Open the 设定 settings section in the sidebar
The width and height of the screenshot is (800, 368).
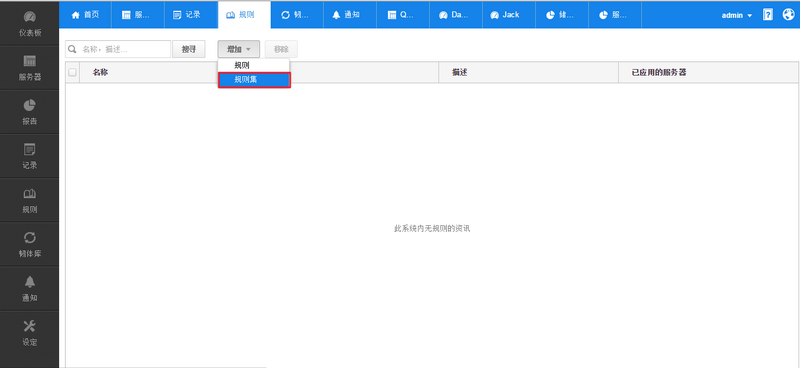coord(30,333)
